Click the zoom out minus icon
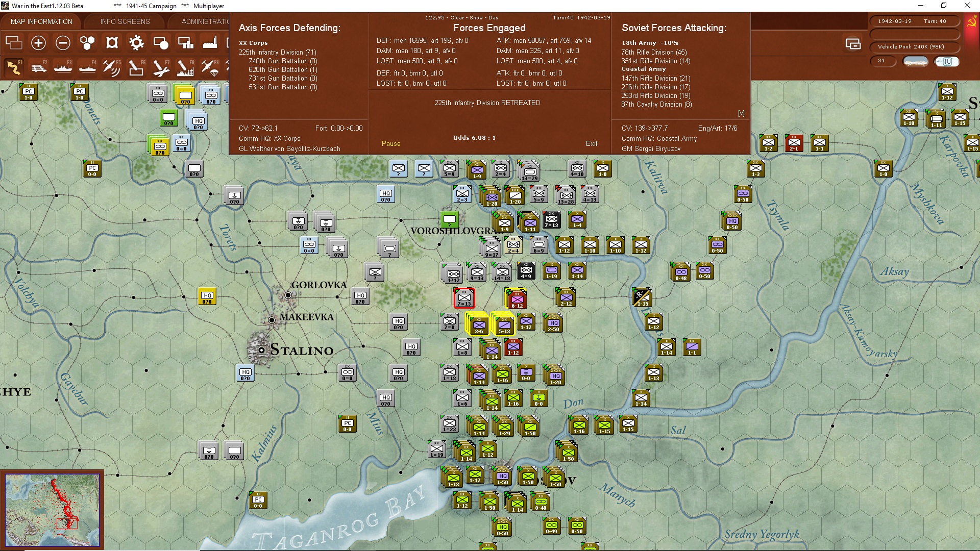Viewport: 980px width, 551px height. (63, 43)
